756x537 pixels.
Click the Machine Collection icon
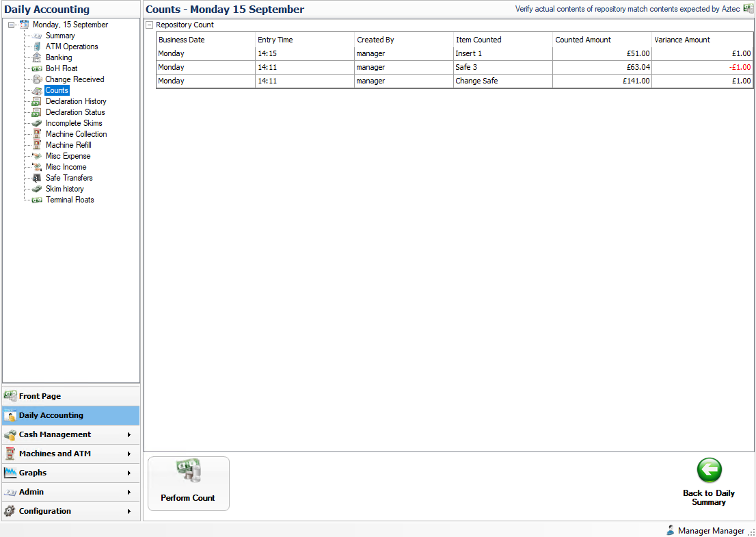(x=38, y=134)
